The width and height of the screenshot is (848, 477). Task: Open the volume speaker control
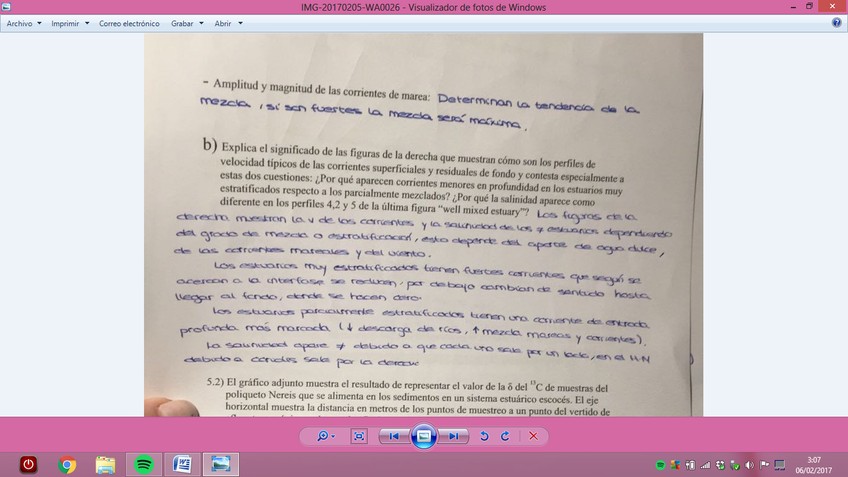tap(750, 465)
